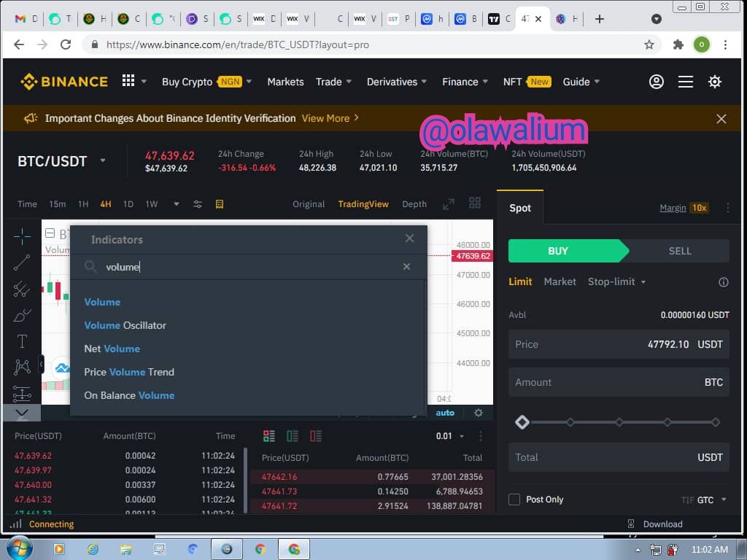This screenshot has width=747, height=560.
Task: Select the Price Volume Trend indicator
Action: [129, 372]
